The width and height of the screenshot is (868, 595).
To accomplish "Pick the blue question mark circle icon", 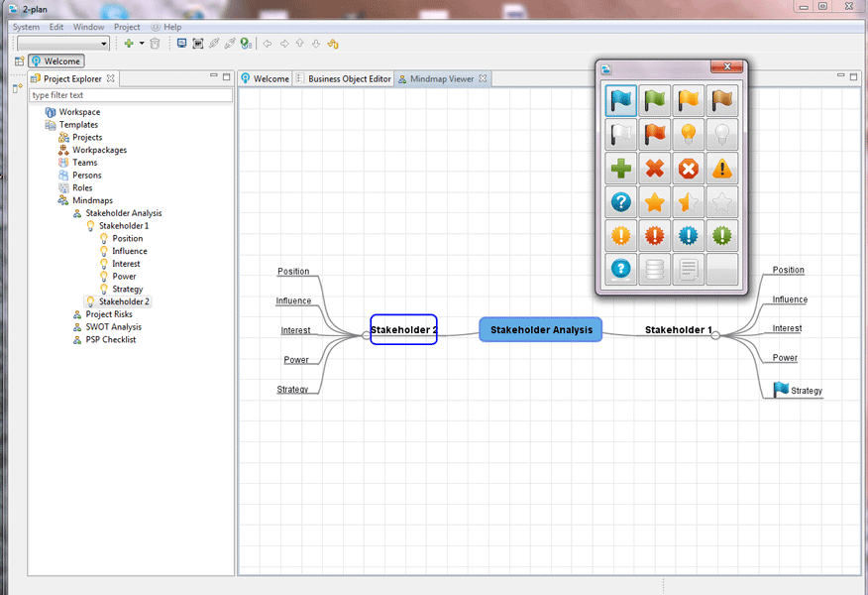I will click(621, 202).
